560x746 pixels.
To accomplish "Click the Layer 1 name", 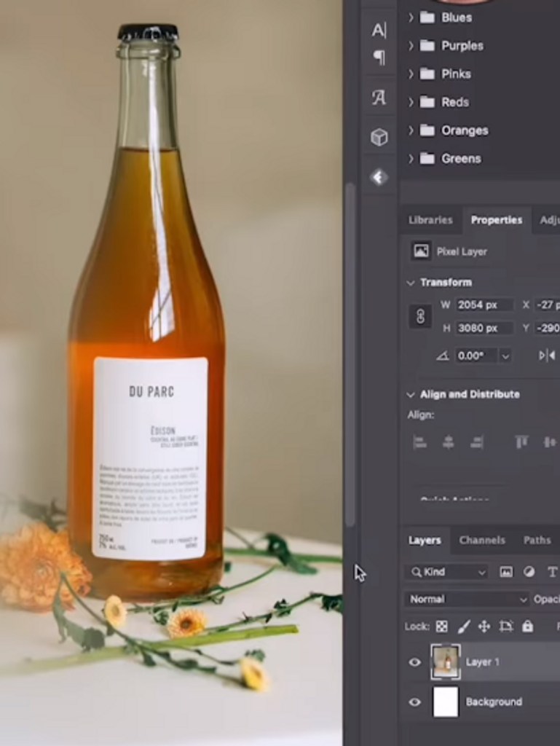I will (x=482, y=662).
